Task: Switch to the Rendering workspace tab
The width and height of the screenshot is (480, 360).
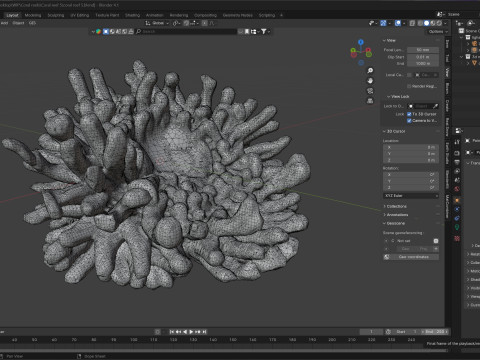Action: tap(179, 15)
